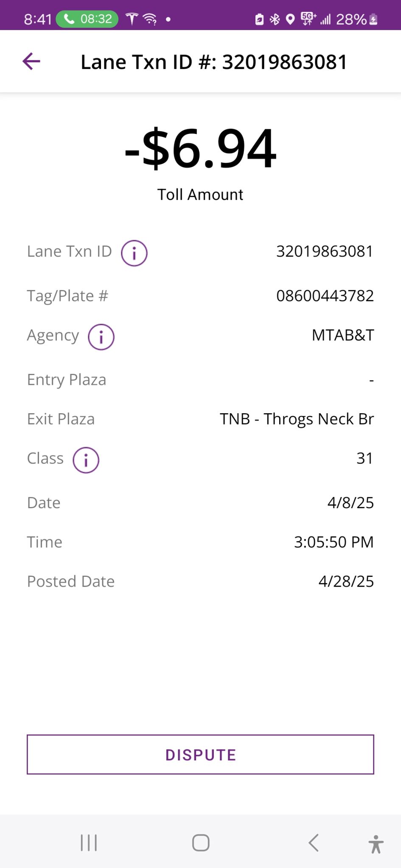
Task: Select the Tag/Plate number 08600443782
Action: (x=325, y=296)
